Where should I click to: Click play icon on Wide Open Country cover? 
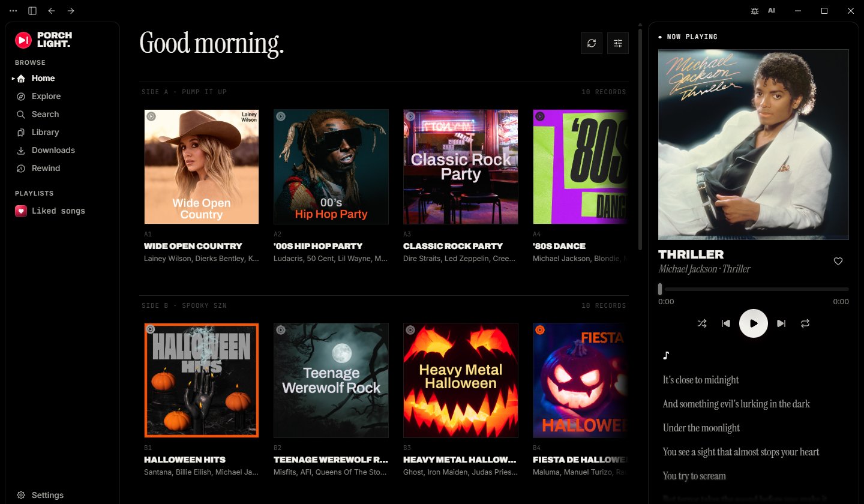click(151, 116)
